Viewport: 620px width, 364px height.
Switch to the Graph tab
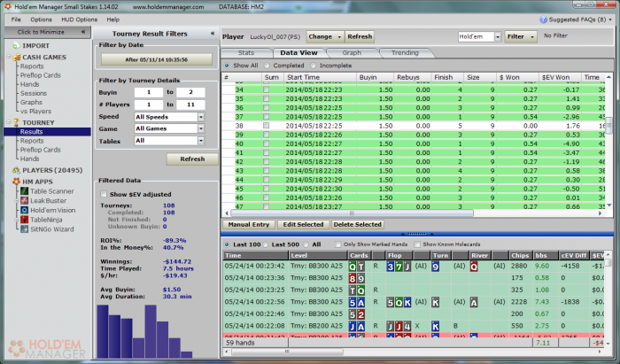[352, 52]
